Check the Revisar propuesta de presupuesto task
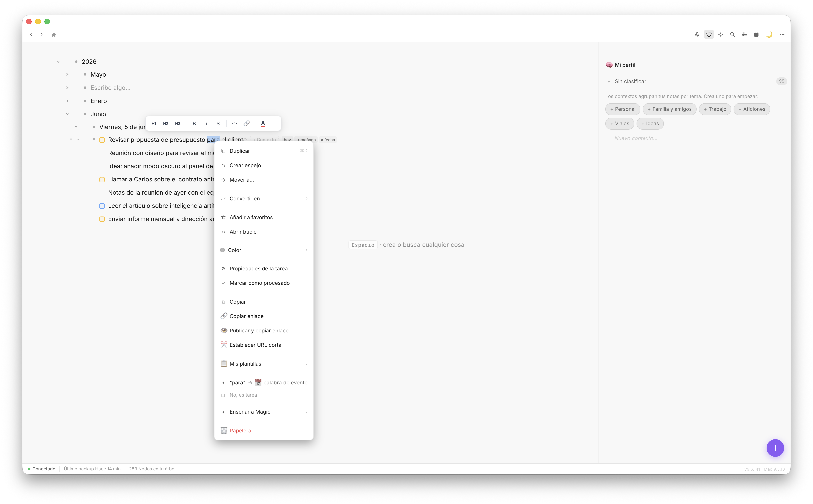Image resolution: width=813 pixels, height=504 pixels. click(x=102, y=140)
